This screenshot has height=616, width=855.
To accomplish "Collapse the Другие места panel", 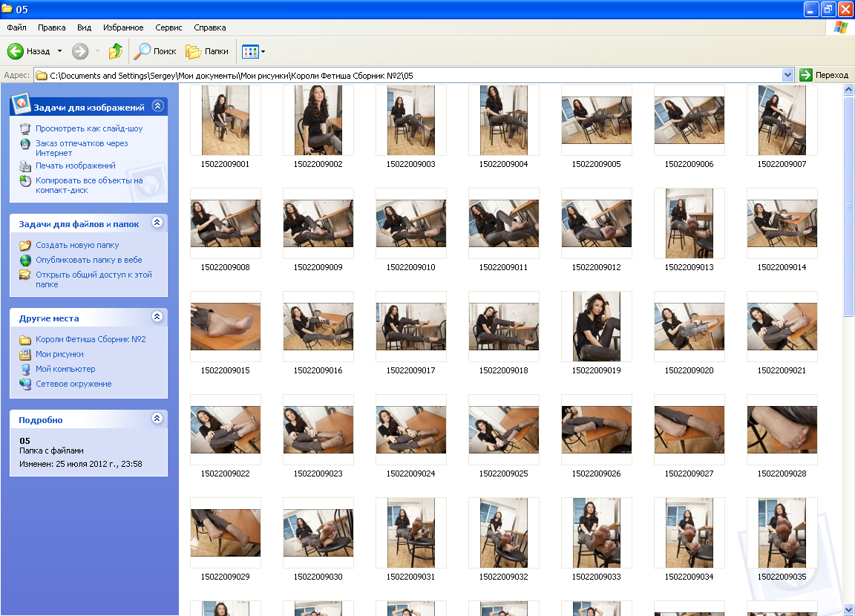I will click(x=157, y=317).
